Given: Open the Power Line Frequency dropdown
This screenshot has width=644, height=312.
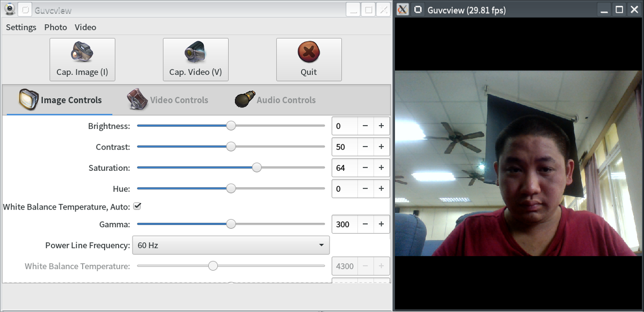Looking at the screenshot, I should (x=231, y=245).
